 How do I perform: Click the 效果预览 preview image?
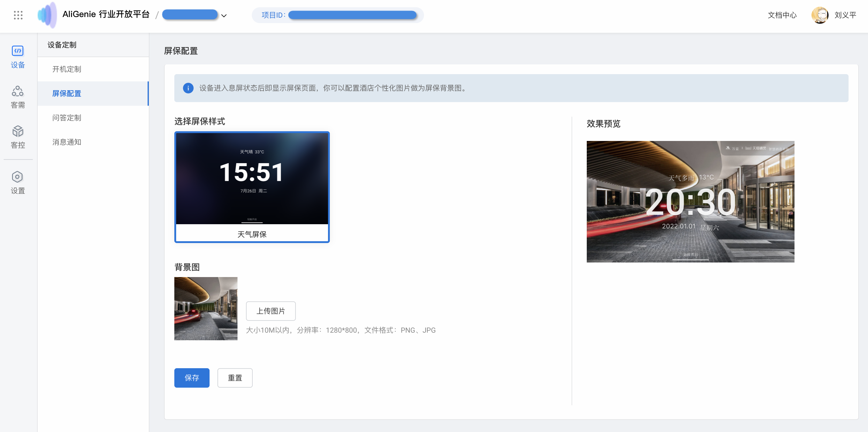pyautogui.click(x=690, y=201)
